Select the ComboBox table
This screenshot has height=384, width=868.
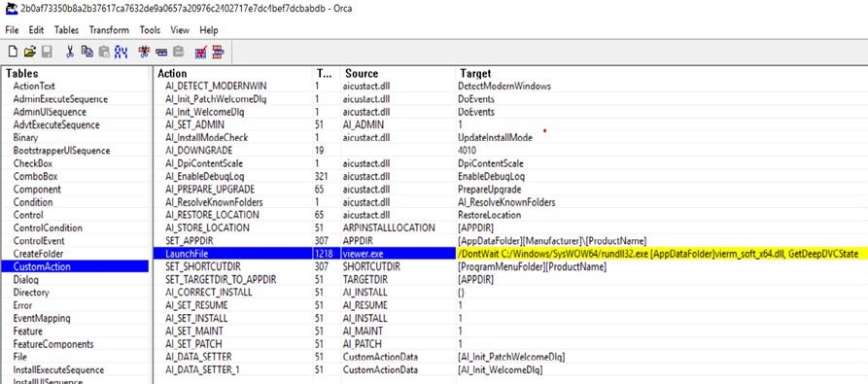tap(35, 177)
